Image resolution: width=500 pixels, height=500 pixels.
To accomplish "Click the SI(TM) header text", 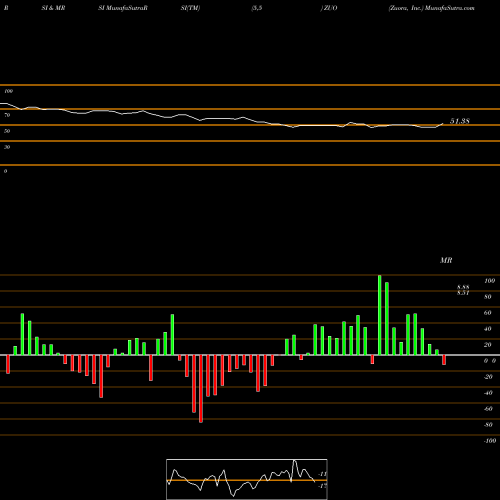I will tap(190, 8).
